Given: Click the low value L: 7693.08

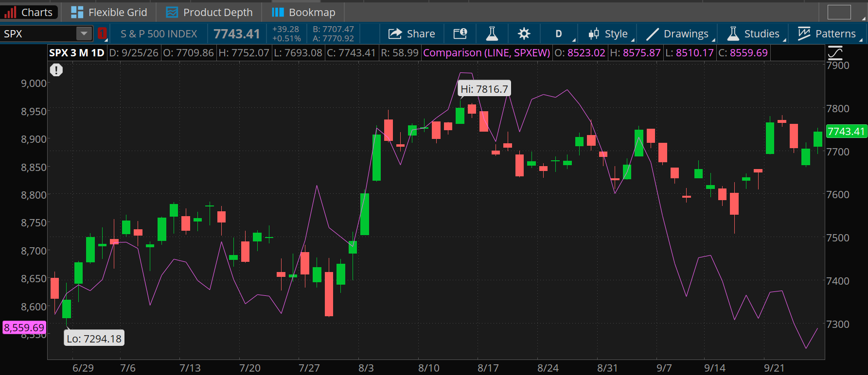Looking at the screenshot, I should pos(298,52).
